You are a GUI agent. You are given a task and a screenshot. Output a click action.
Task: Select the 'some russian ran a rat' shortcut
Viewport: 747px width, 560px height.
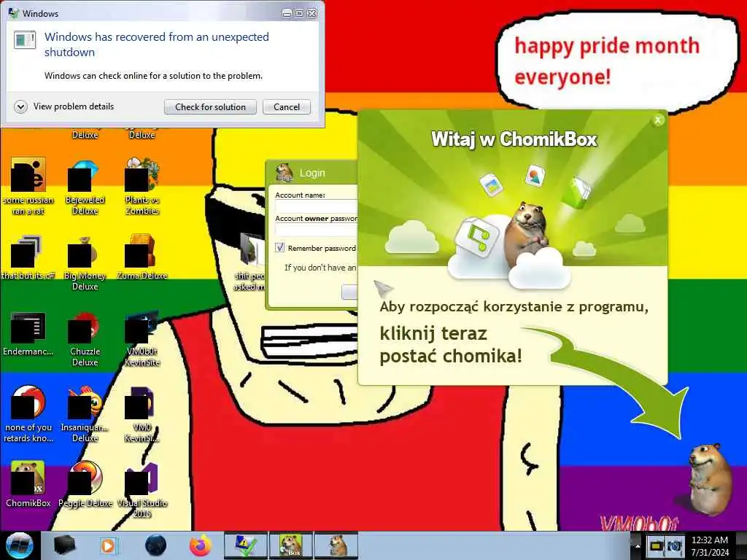tap(28, 186)
